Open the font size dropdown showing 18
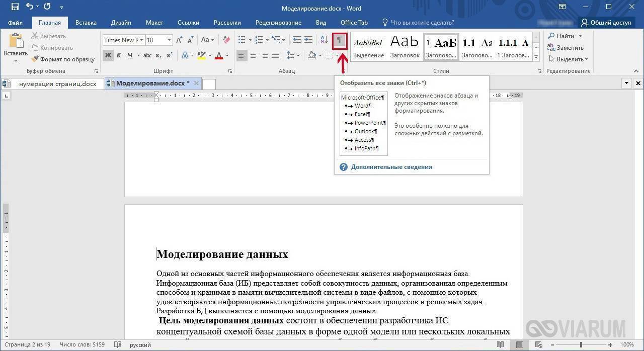 169,40
